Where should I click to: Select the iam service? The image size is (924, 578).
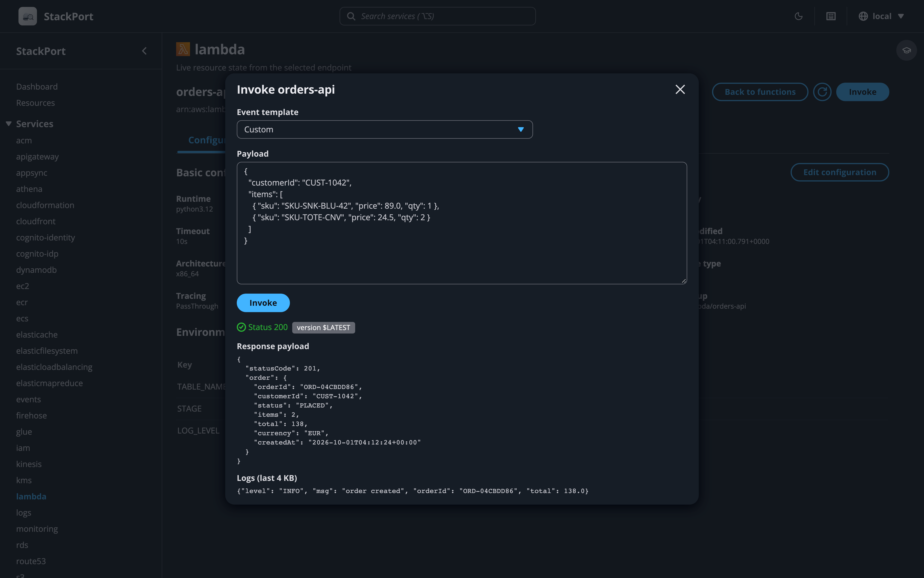[23, 448]
